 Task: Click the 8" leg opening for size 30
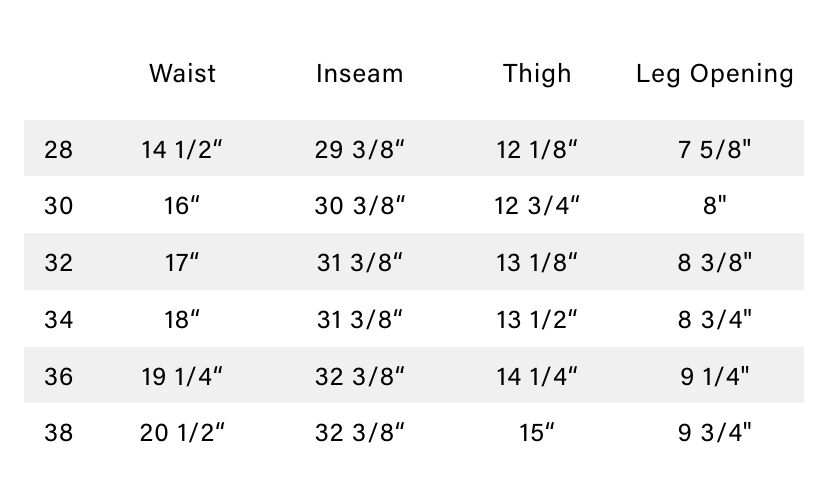(x=715, y=206)
